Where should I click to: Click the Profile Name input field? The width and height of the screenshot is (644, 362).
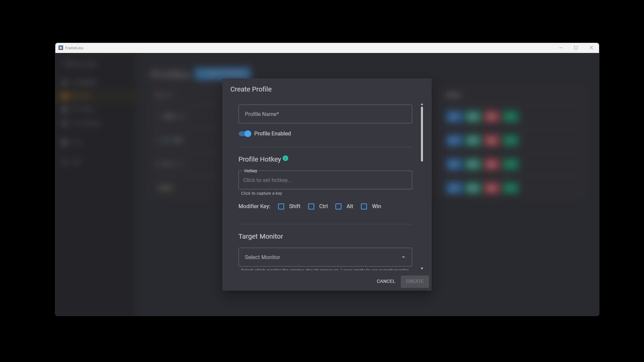(325, 114)
